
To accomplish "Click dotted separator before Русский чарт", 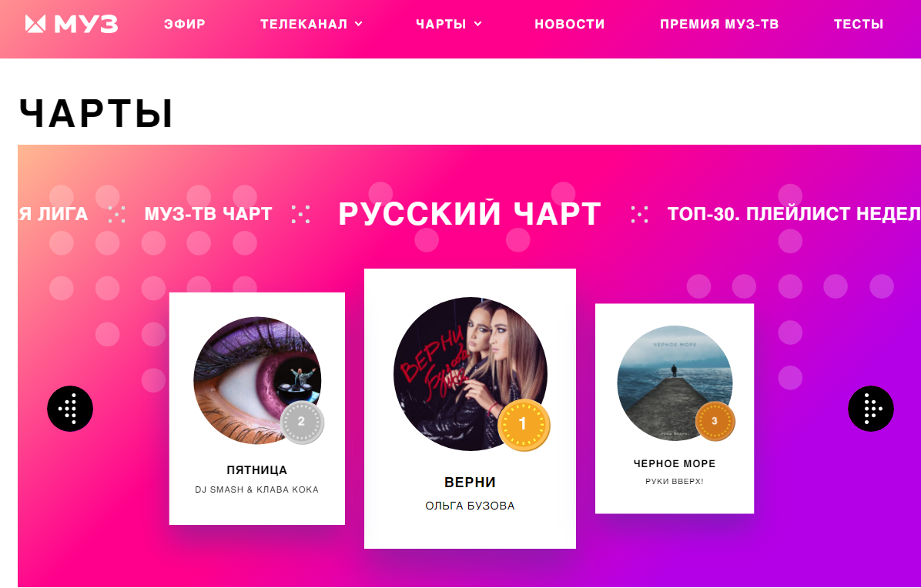I will click(x=301, y=214).
